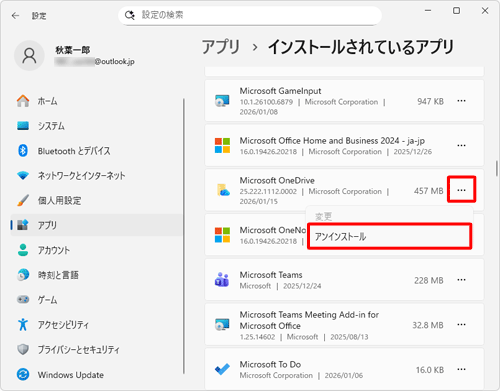
Task: Open 個人用設定 settings
Action: coord(97,200)
